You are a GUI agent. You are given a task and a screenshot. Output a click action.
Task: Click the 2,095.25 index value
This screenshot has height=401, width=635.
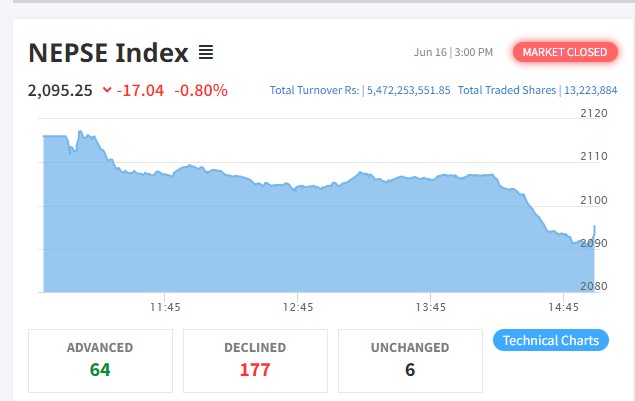tap(60, 91)
